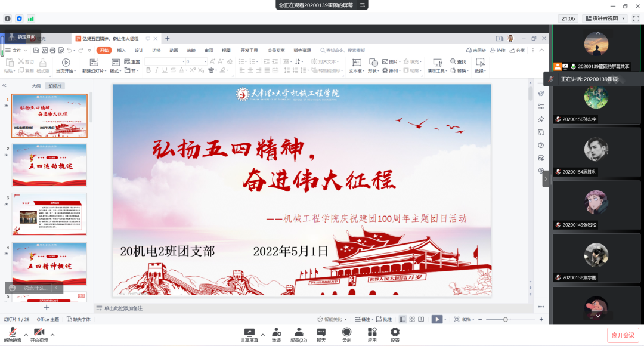This screenshot has width=644, height=346.
Task: Click the Share Screen (共享屏幕) icon
Action: 250,332
